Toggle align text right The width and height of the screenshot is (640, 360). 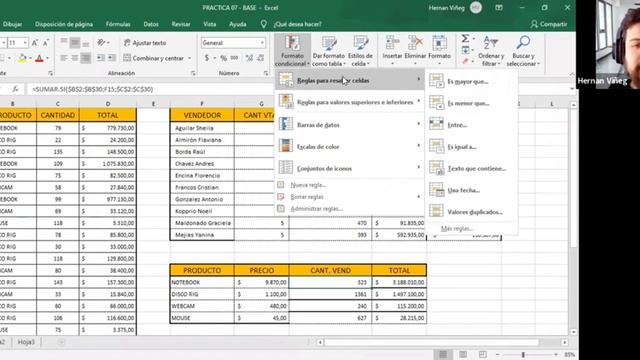(x=86, y=58)
